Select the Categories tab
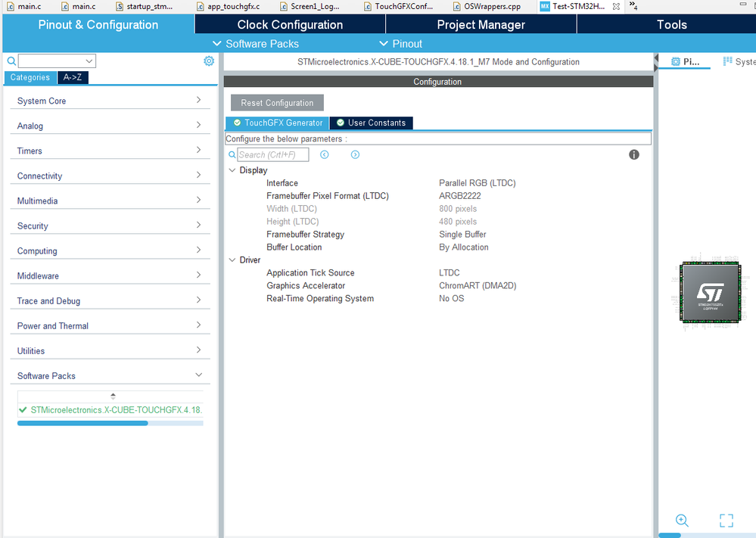 30,77
